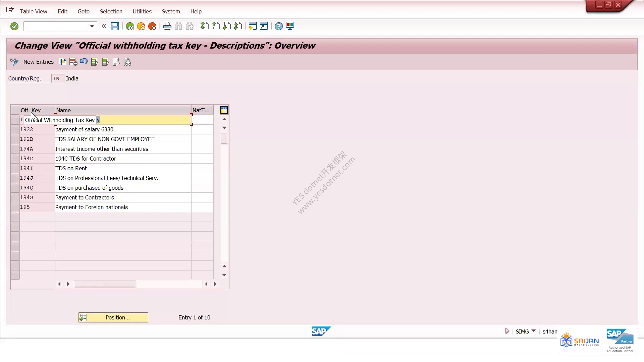This screenshot has width=644, height=362.
Task: Click horizontal scroll right arrow under Name column
Action: 68,284
